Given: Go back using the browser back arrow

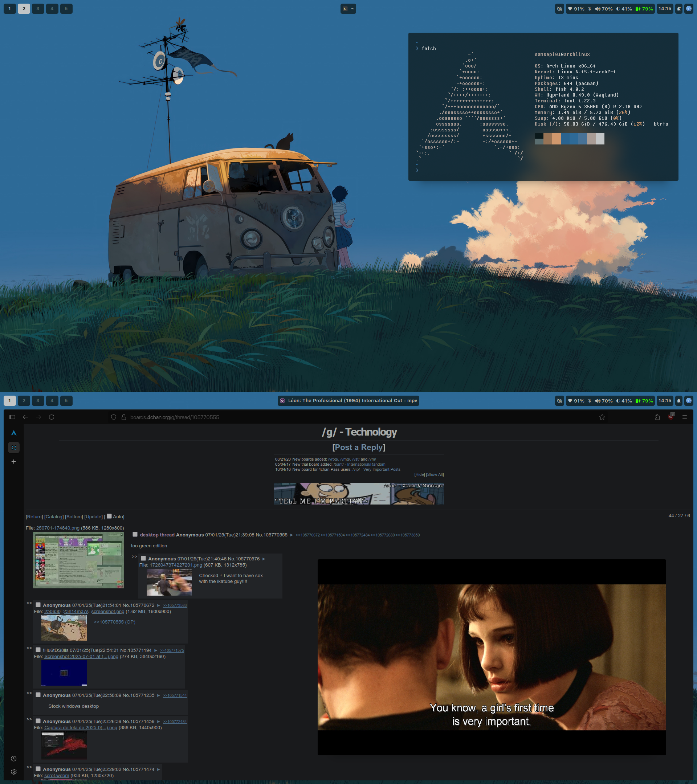Looking at the screenshot, I should 25,417.
